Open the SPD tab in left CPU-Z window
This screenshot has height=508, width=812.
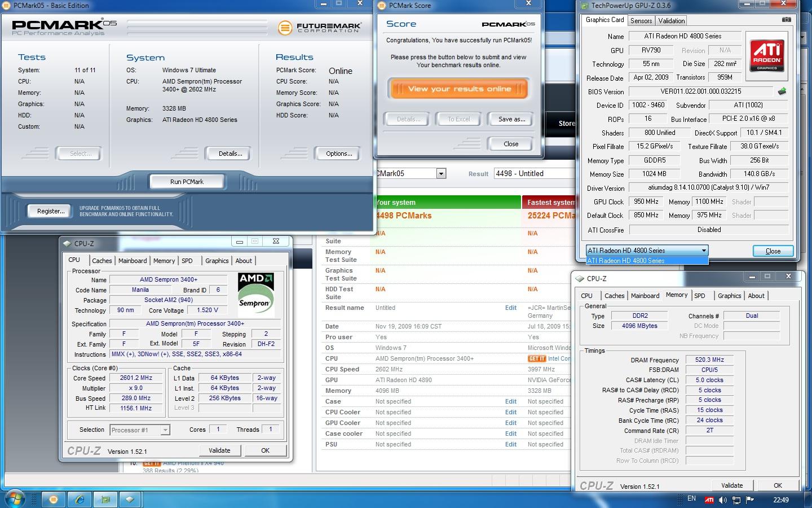(x=187, y=261)
